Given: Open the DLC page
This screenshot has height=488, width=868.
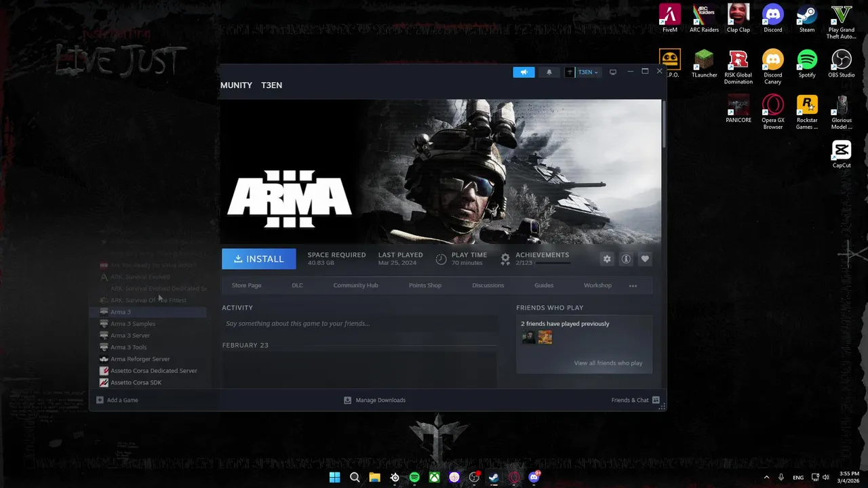Looking at the screenshot, I should (x=297, y=285).
